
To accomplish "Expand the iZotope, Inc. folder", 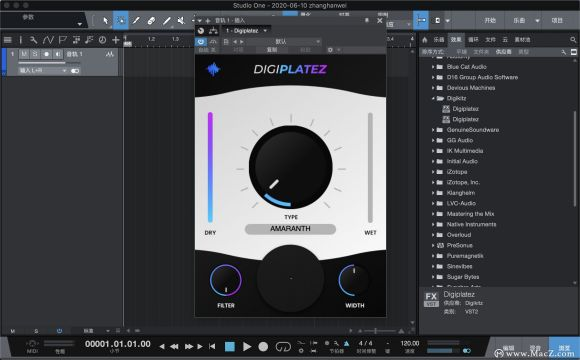I will tap(433, 182).
